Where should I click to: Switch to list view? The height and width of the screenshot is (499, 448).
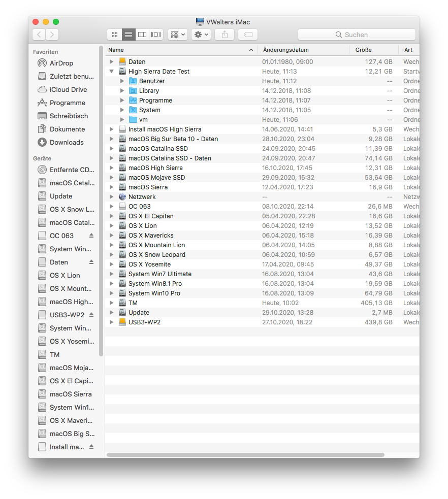(129, 35)
